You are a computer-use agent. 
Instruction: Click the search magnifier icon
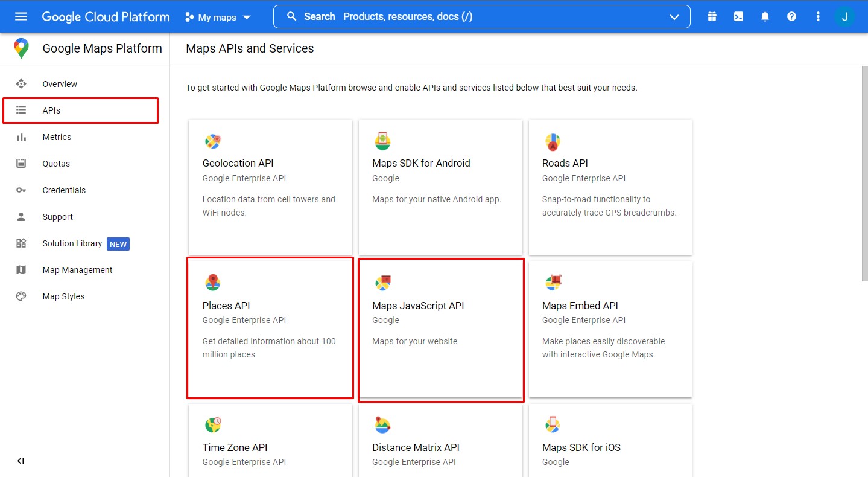tap(292, 17)
